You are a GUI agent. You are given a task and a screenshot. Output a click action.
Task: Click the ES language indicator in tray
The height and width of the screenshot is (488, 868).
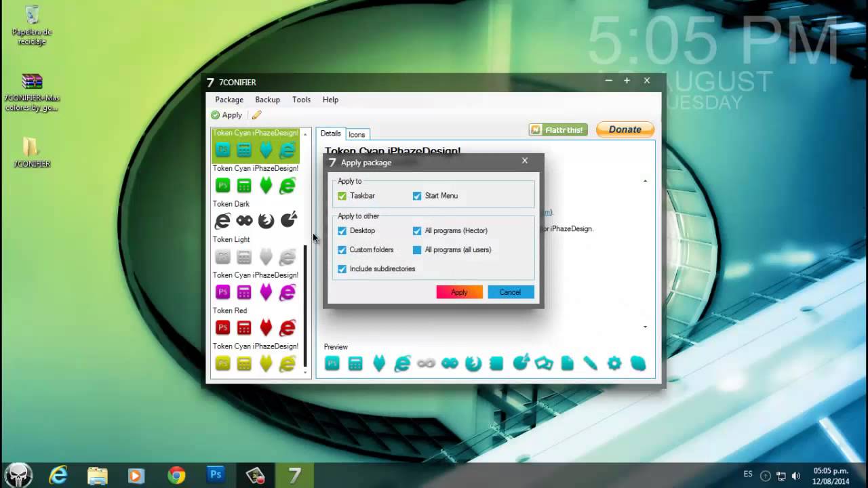[x=748, y=474]
